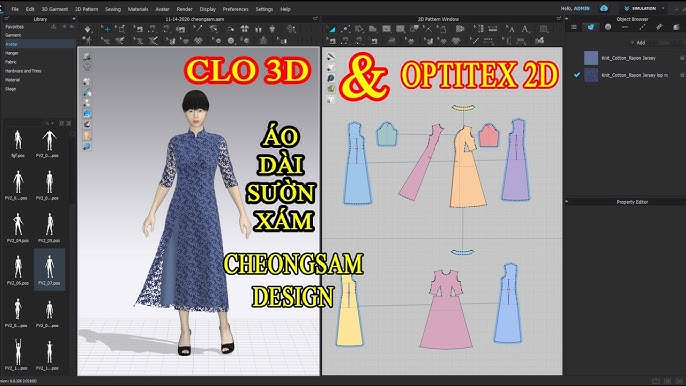Click the ADMIN username link

[581, 8]
